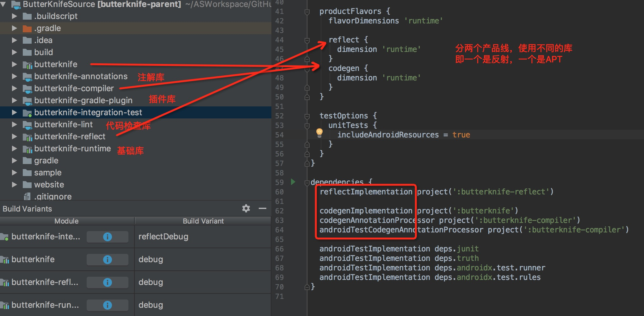Click the sample folder icon
Screen dimensions: 644x316
tap(27, 173)
